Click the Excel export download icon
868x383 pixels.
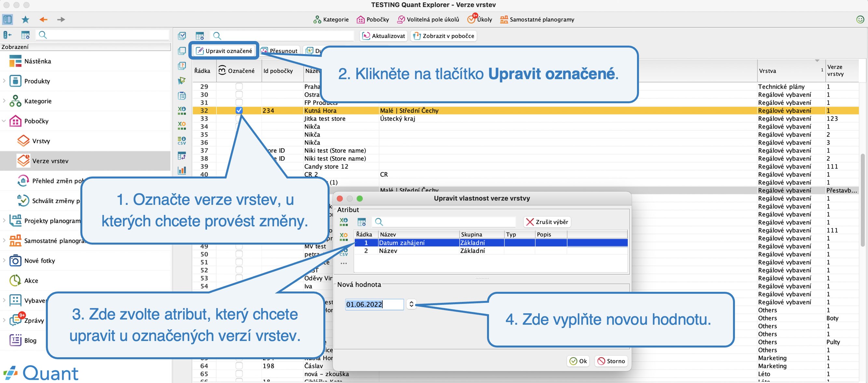pos(182,111)
